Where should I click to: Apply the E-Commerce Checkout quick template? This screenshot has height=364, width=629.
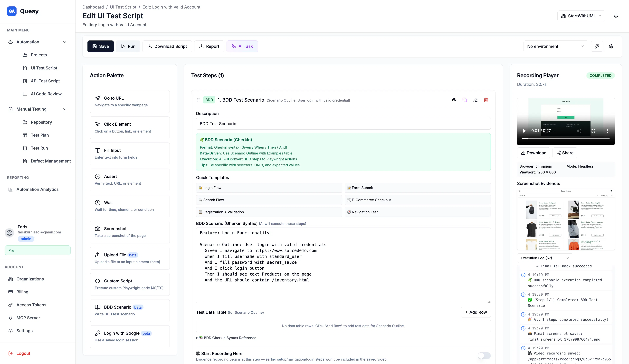pyautogui.click(x=418, y=200)
